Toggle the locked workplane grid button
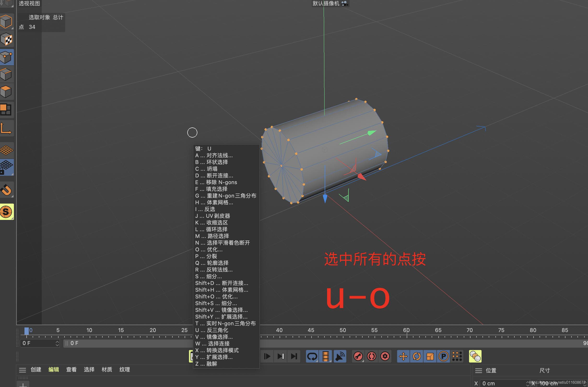 [6, 167]
